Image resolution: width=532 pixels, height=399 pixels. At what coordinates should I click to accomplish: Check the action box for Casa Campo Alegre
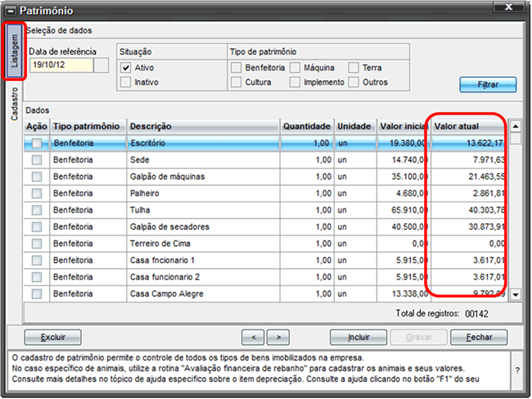37,294
